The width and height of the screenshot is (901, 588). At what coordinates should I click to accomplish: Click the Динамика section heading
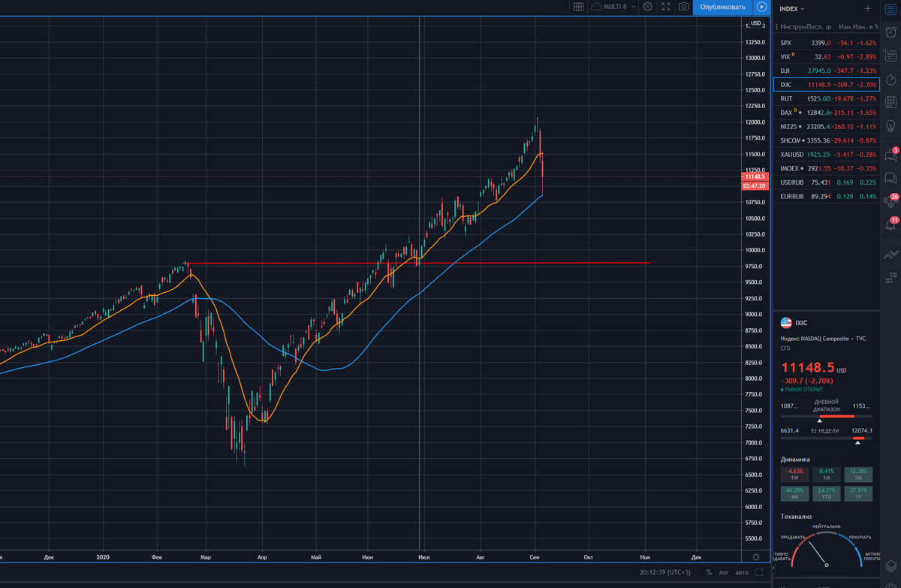pyautogui.click(x=795, y=459)
